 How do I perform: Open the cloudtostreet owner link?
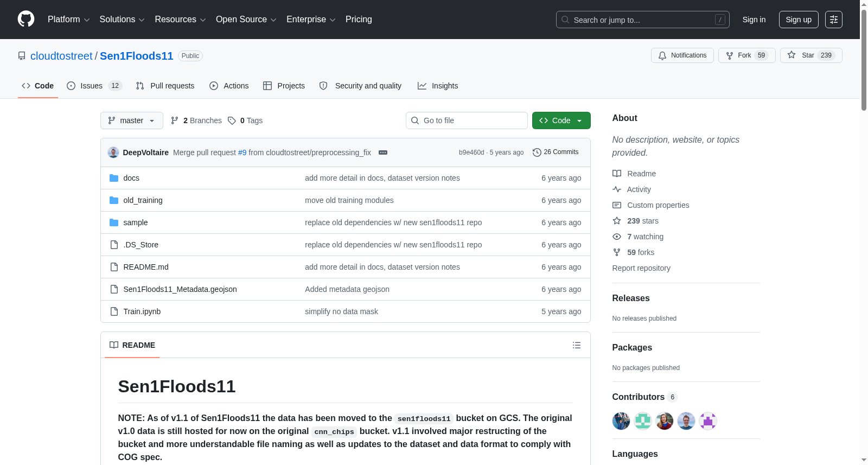tap(61, 56)
